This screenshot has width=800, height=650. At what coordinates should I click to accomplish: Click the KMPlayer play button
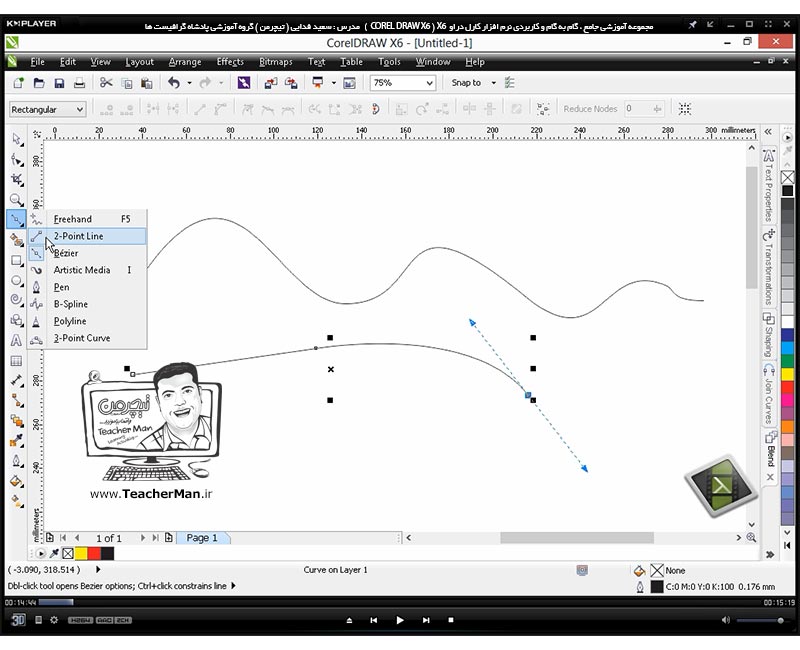tap(399, 620)
